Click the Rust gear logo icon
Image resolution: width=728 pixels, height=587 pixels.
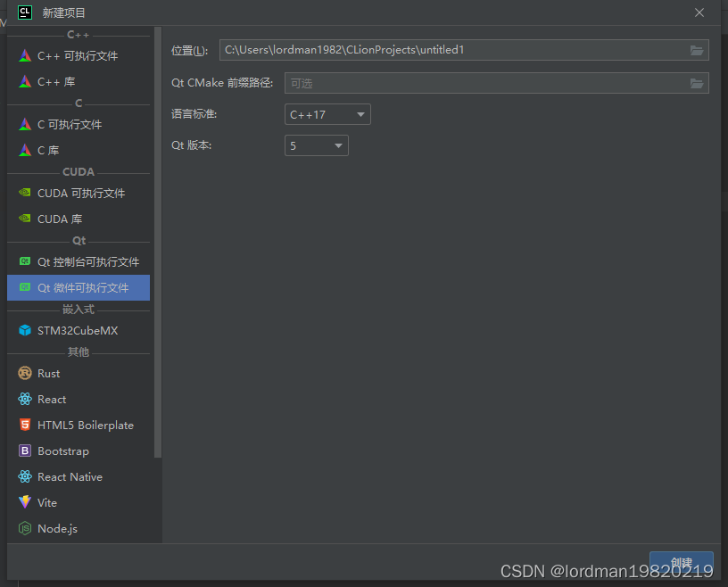[x=25, y=373]
